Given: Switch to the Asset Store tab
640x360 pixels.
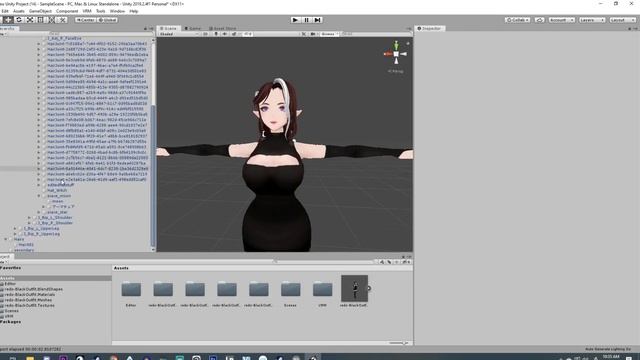Looking at the screenshot, I should click(x=222, y=29).
